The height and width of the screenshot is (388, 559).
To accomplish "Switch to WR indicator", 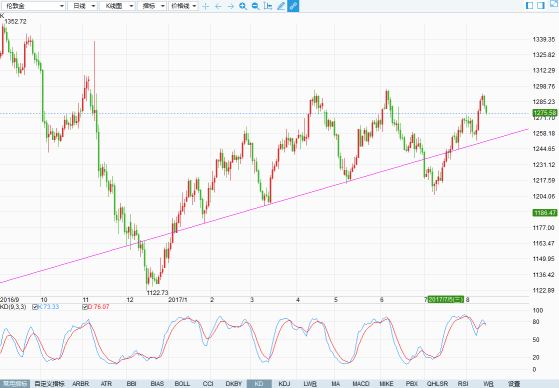I will (x=488, y=384).
